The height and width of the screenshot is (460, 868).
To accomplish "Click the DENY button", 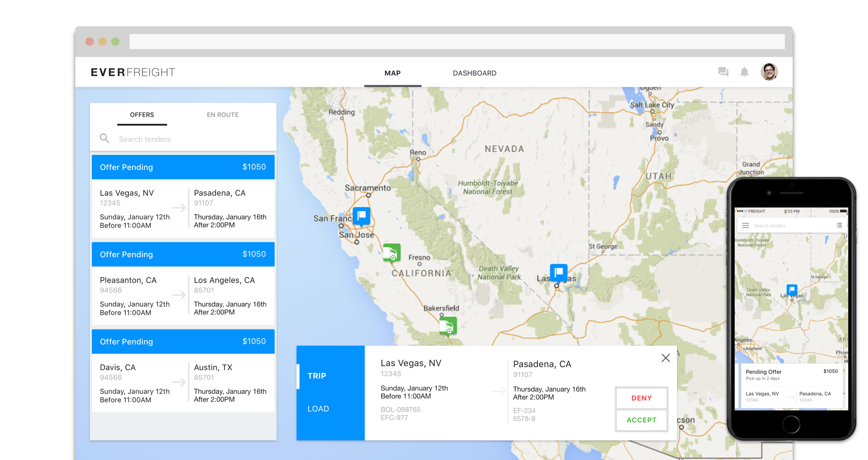I will (642, 398).
